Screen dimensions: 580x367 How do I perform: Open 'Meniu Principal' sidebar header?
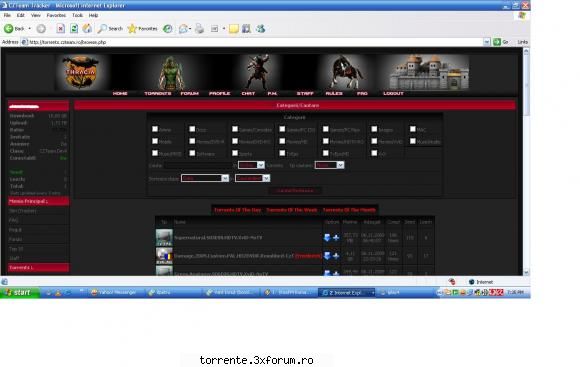[x=38, y=201]
